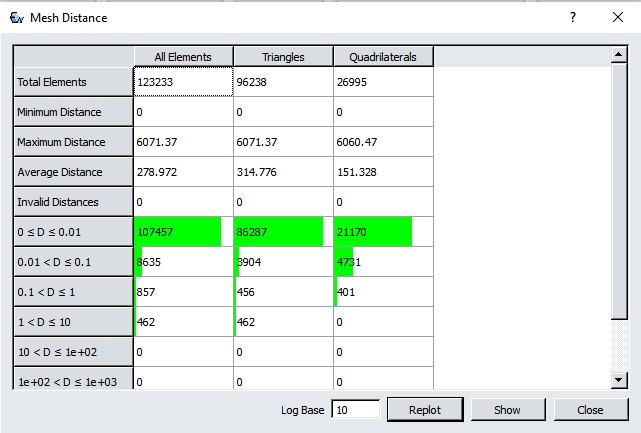Select the Average Distance row header
The image size is (641, 433).
coord(73,172)
